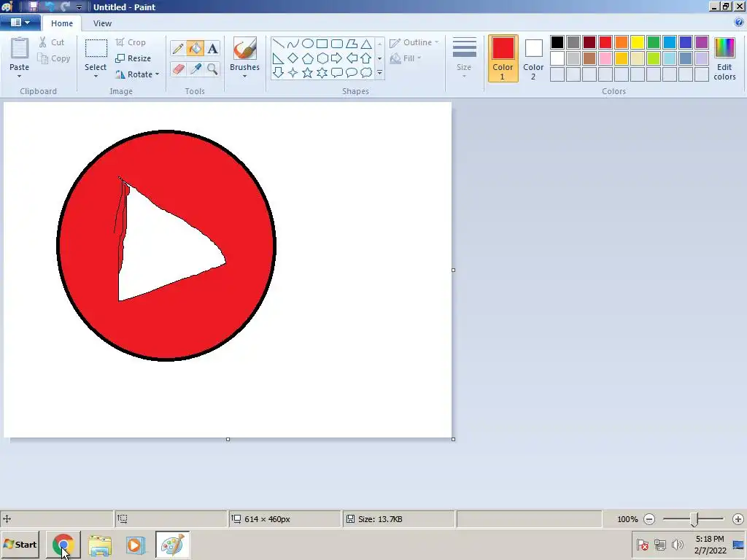Choose the Triangle shape

366,44
